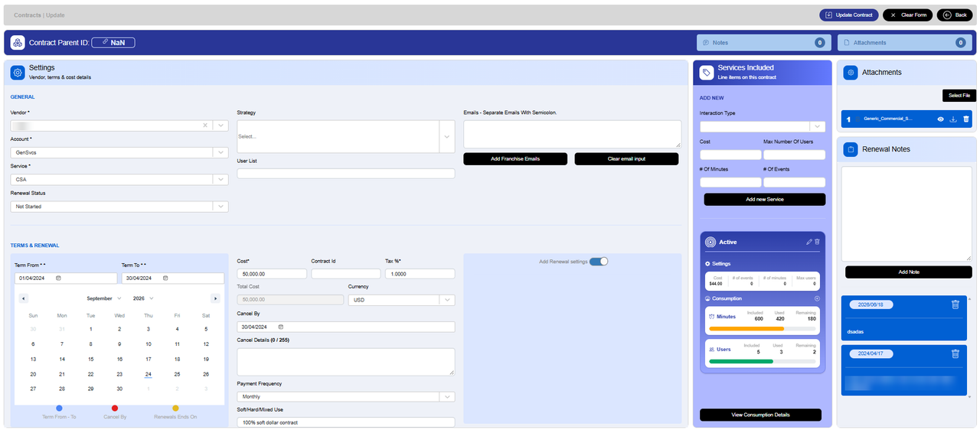The height and width of the screenshot is (430, 980).
Task: Click the circular icon on the Consumption row
Action: (817, 298)
